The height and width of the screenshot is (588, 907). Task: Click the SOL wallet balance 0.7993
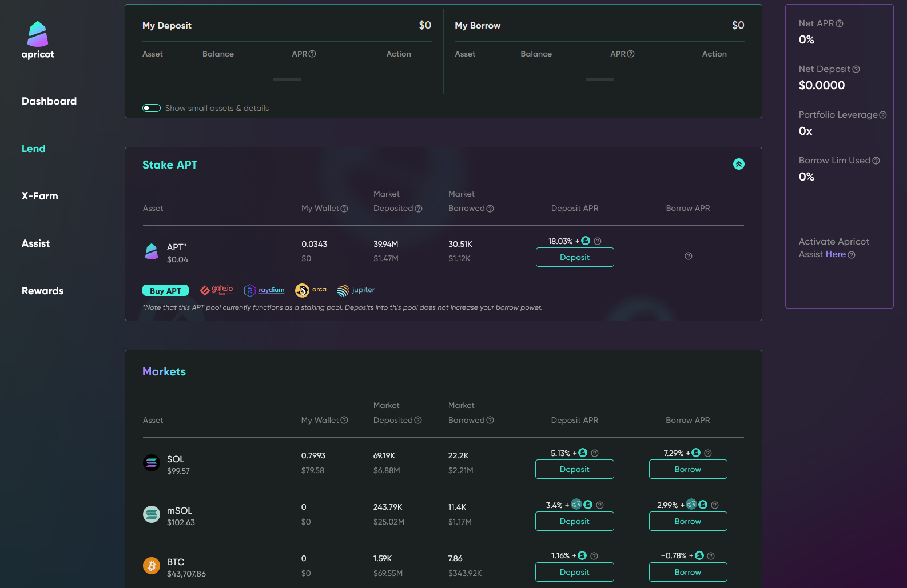313,455
